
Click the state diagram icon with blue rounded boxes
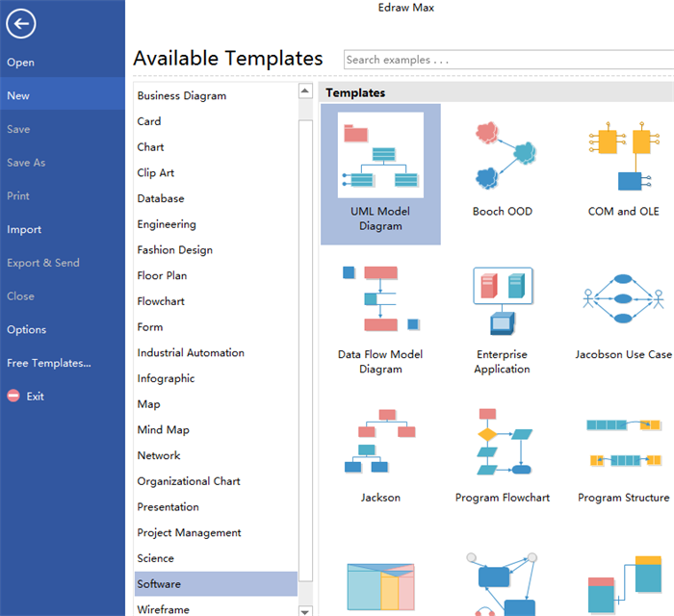[503, 584]
